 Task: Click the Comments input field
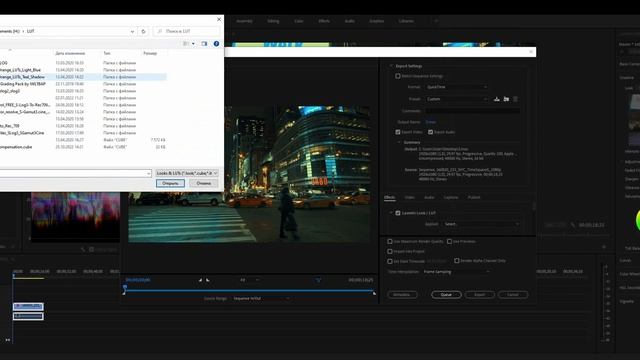click(472, 111)
